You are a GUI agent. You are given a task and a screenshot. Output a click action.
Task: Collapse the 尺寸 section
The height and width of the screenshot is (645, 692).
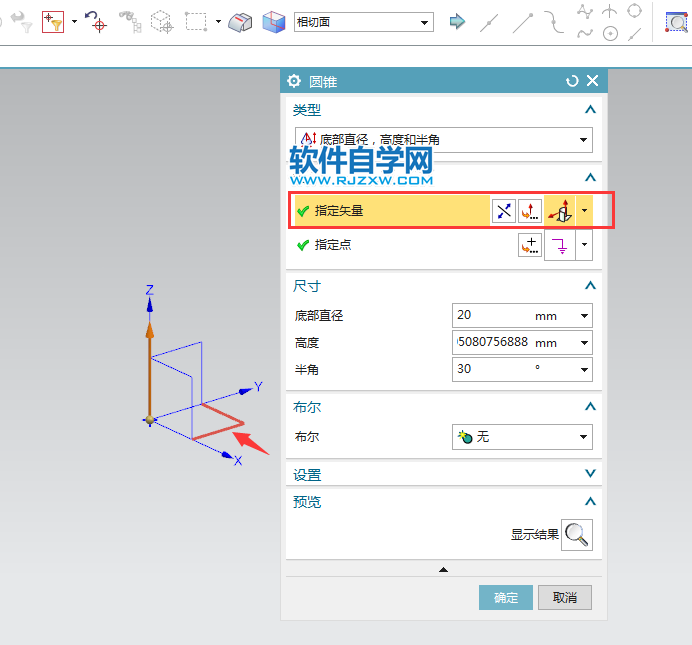click(590, 285)
